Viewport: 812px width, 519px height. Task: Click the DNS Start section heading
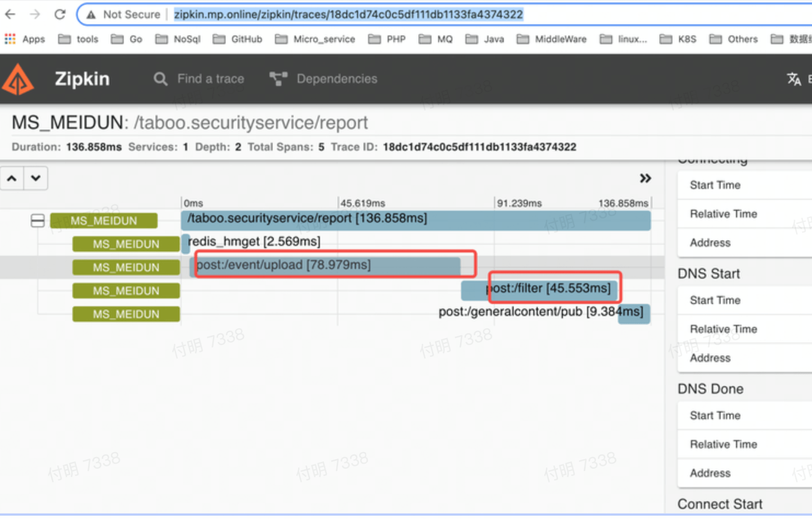(x=709, y=274)
